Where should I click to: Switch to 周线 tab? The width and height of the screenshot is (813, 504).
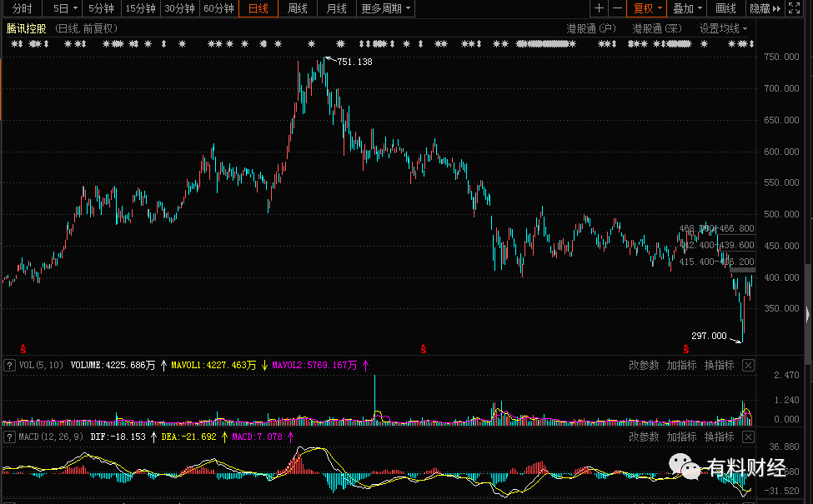click(x=298, y=8)
